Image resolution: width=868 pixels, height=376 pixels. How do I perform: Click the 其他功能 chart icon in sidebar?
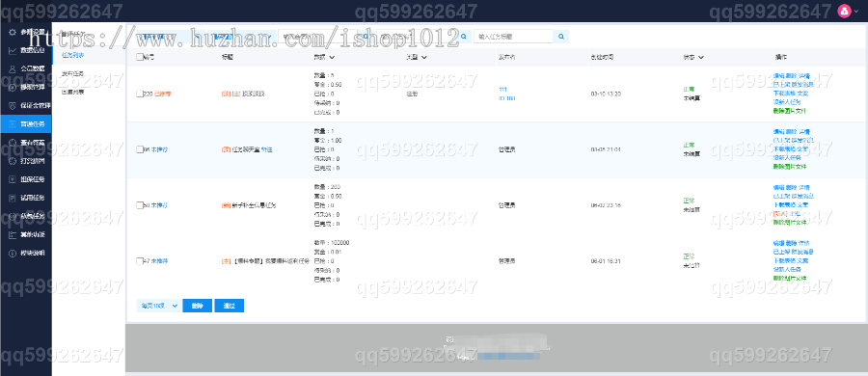[13, 234]
